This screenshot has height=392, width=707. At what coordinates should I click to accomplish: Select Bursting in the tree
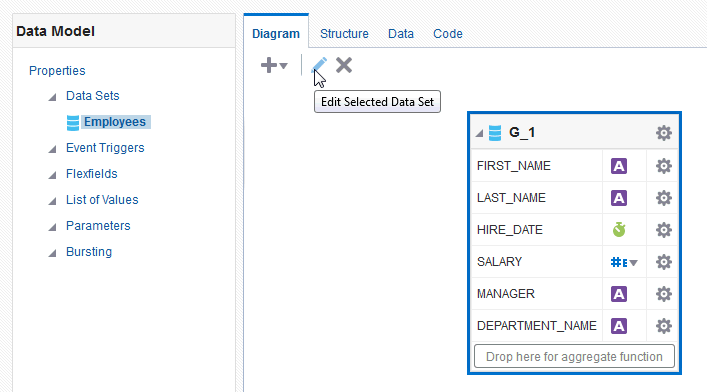click(89, 252)
